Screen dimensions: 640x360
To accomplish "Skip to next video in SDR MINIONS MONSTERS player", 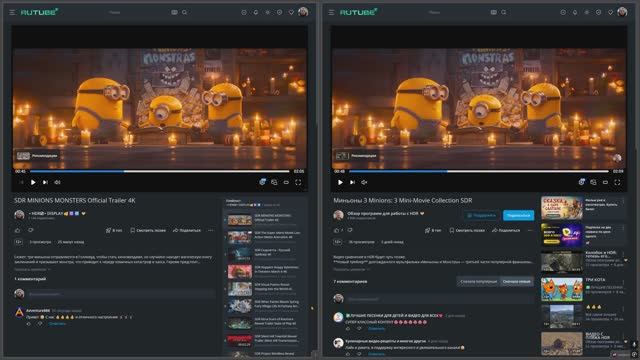I will coord(45,182).
